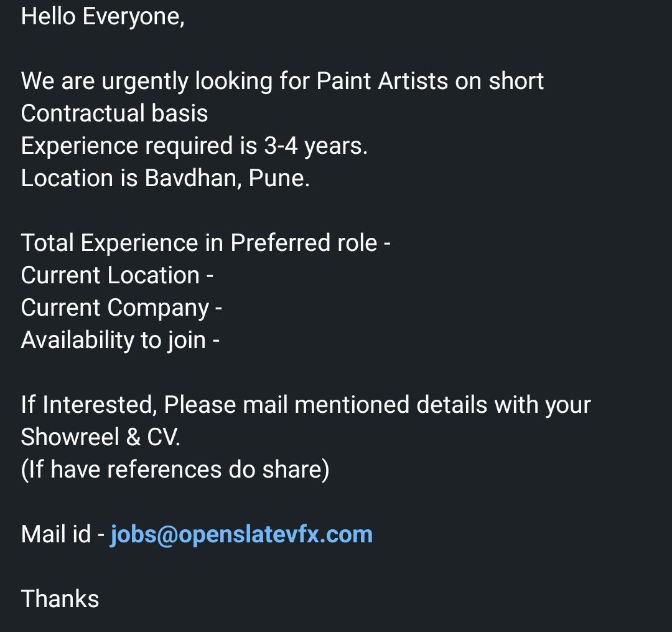The width and height of the screenshot is (672, 632).
Task: Click the "Experience required is 3-4 years." line
Action: tap(194, 146)
